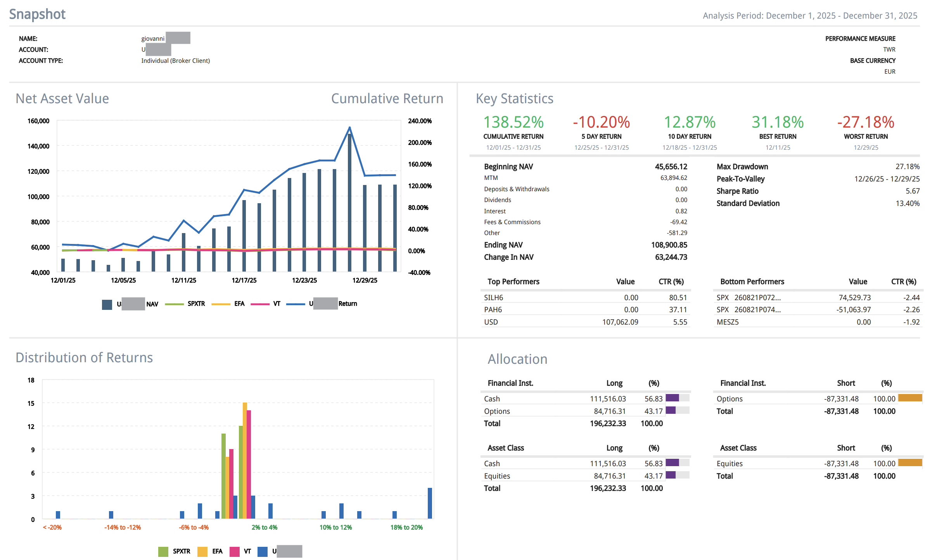Click the VT pink legend line marker
930x560 pixels.
click(260, 304)
